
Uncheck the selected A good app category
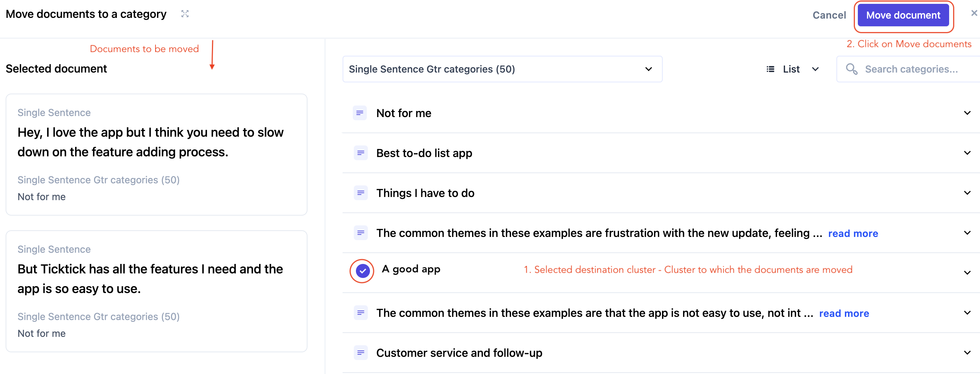click(x=362, y=271)
